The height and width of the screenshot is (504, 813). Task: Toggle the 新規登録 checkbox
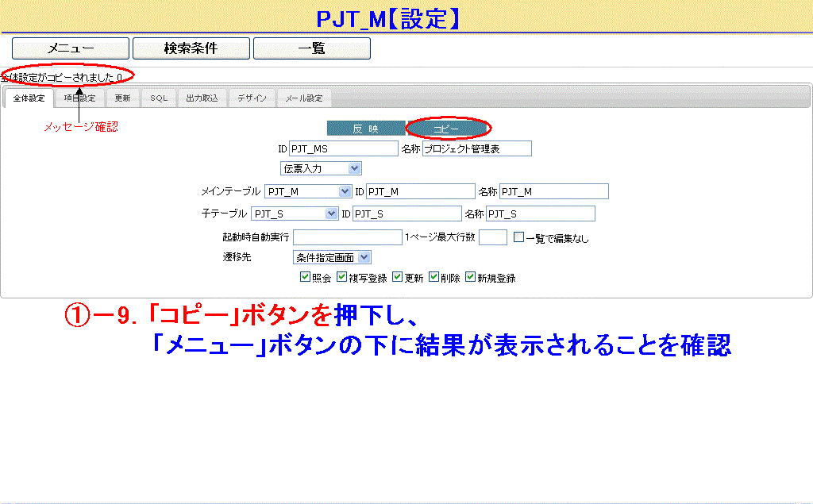tap(471, 278)
